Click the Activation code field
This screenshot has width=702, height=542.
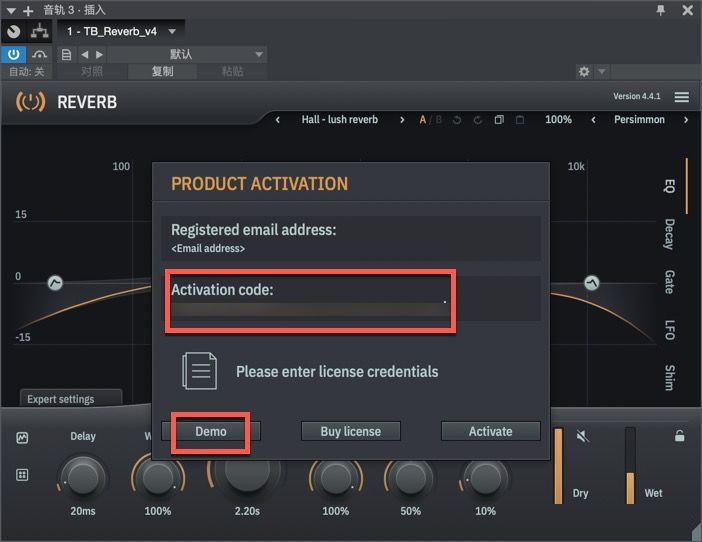(351, 299)
